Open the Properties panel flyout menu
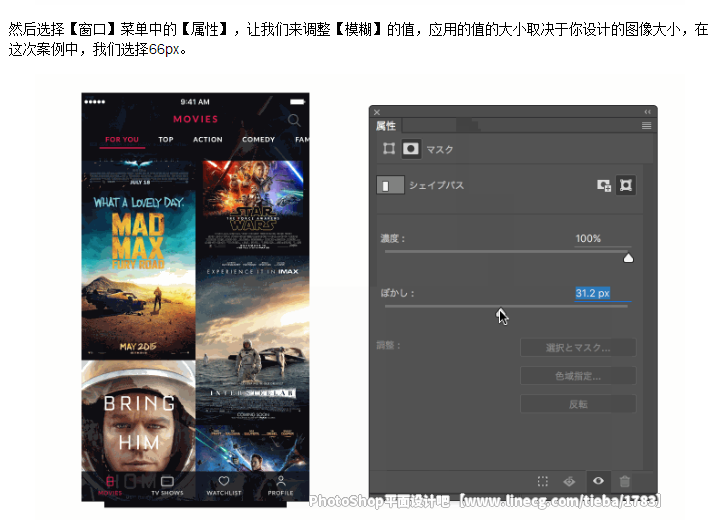Viewport: 717px width, 520px height. [646, 125]
